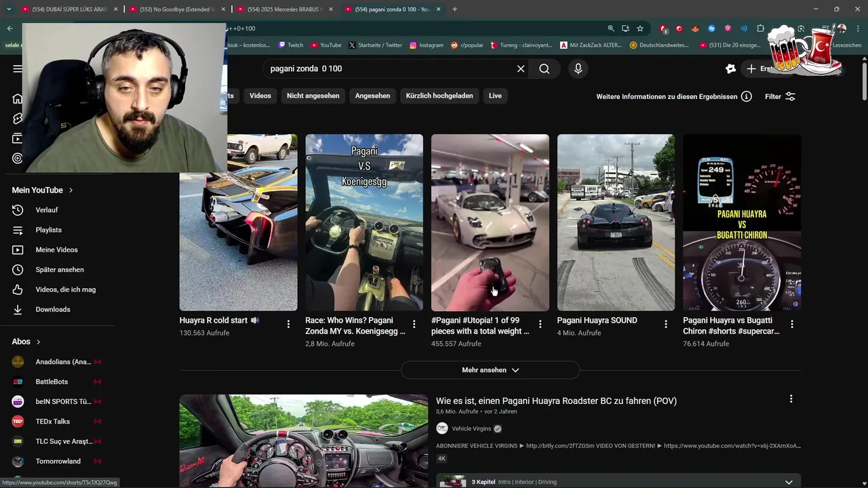This screenshot has width=868, height=488.
Task: Click the info icon next to Weitere Informationen
Action: click(x=747, y=96)
